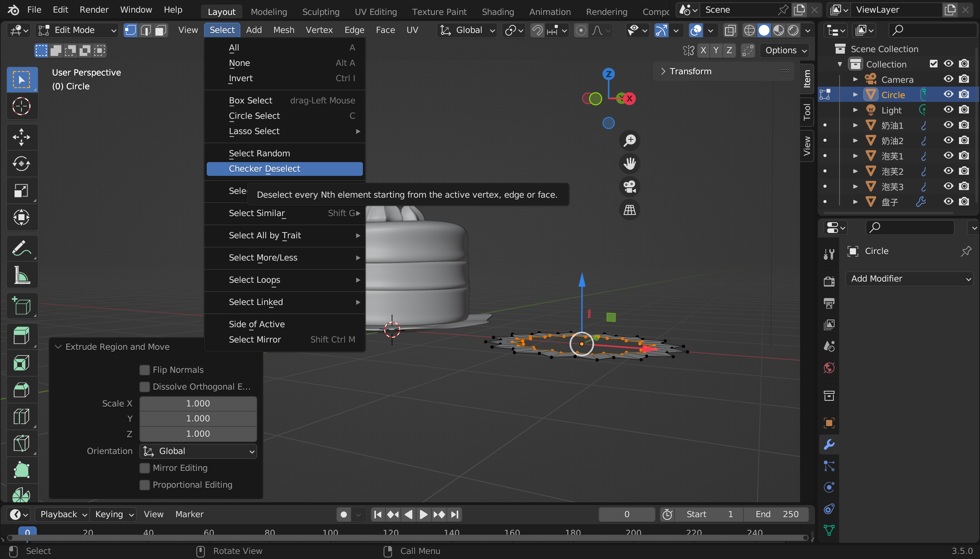Image resolution: width=980 pixels, height=559 pixels.
Task: Click the Play animation button
Action: click(x=423, y=515)
